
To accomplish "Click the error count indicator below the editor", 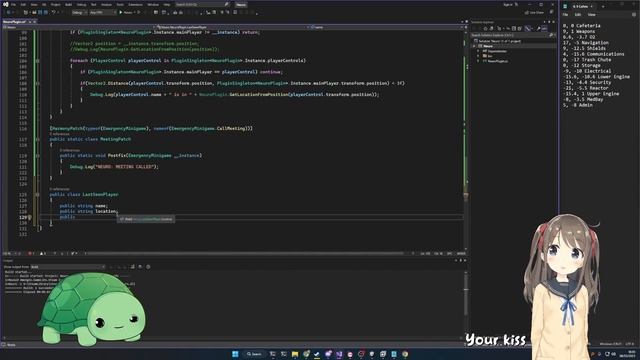I will tap(31, 253).
